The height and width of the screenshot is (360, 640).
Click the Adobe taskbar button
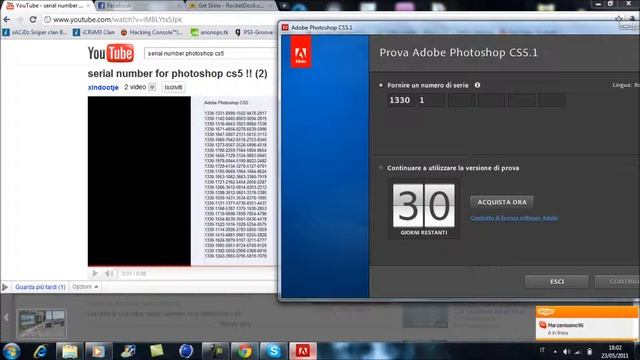point(303,351)
